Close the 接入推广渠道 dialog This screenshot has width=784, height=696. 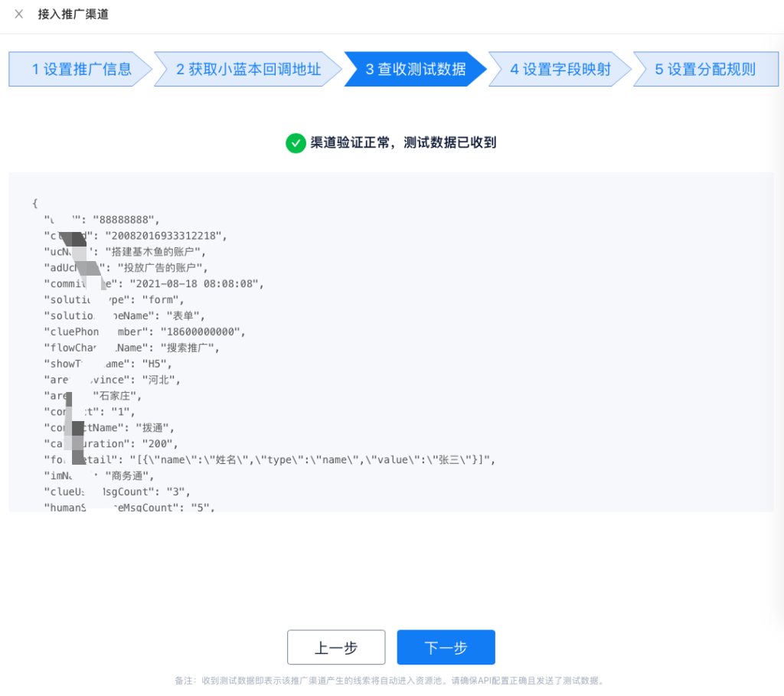[19, 15]
